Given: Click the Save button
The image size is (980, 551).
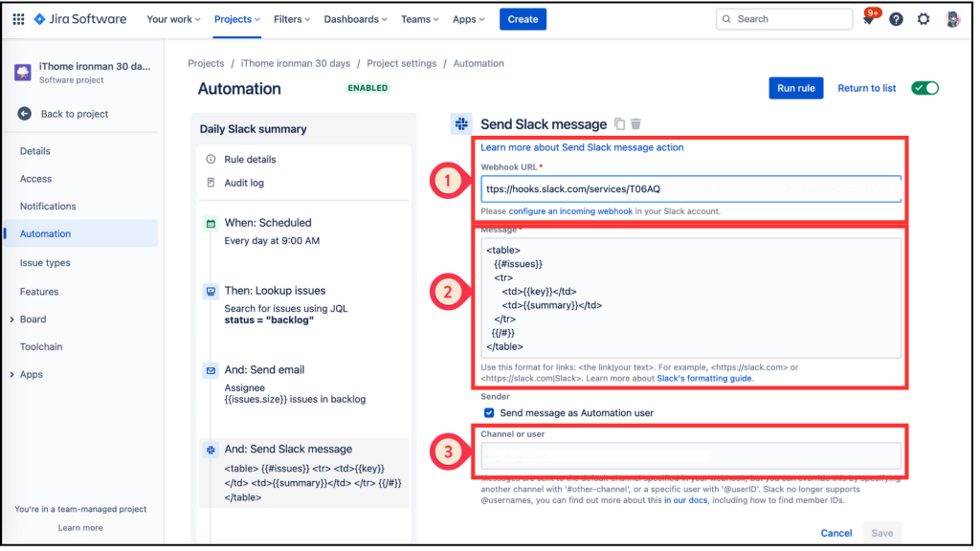Looking at the screenshot, I should (881, 533).
